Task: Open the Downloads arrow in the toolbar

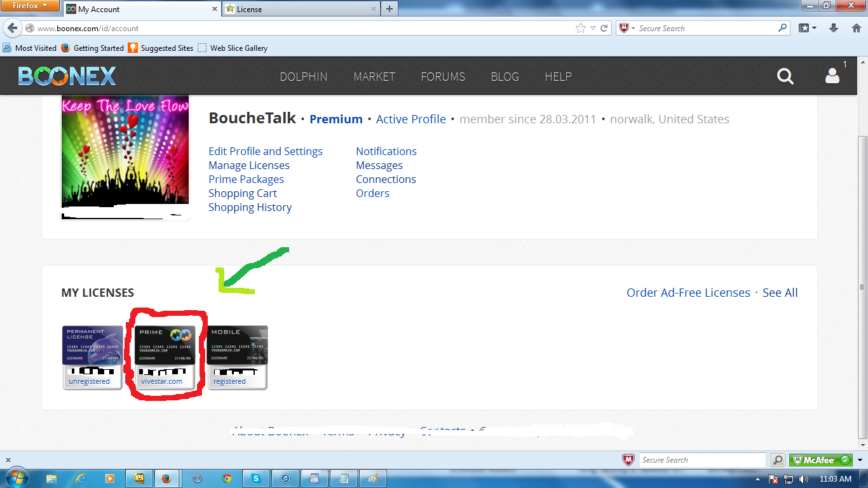Action: [834, 28]
